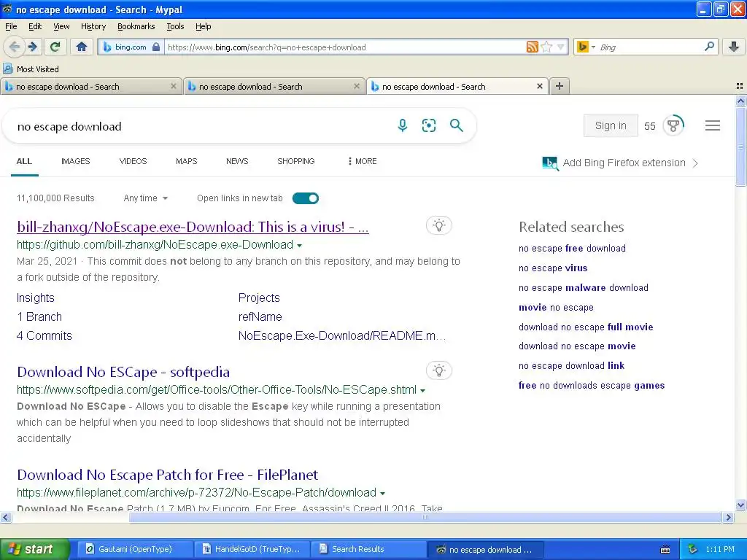Open the Any time filter dropdown

pyautogui.click(x=145, y=198)
